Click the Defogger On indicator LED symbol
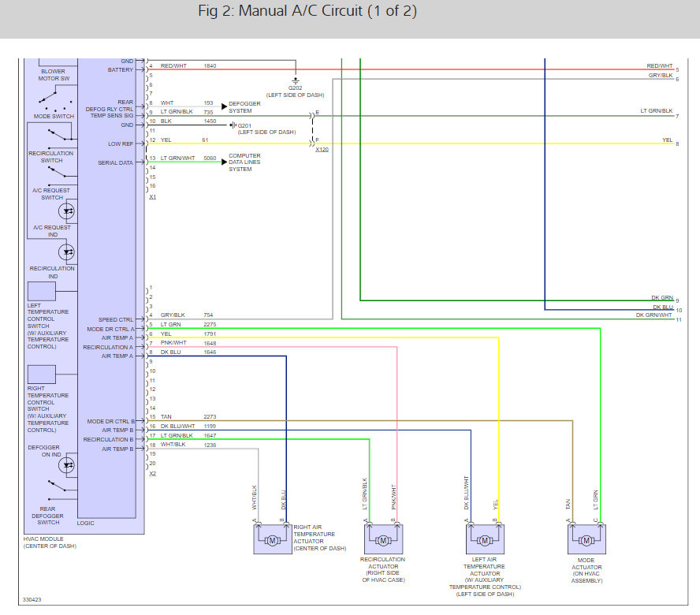Viewport: 700px width, 615px height. [67, 465]
